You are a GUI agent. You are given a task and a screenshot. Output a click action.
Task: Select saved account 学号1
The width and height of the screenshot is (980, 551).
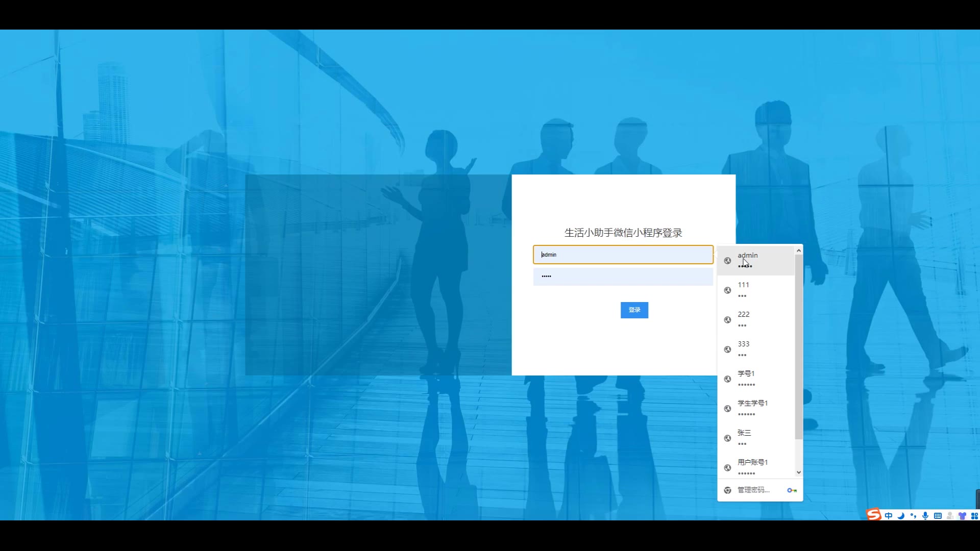(x=756, y=379)
